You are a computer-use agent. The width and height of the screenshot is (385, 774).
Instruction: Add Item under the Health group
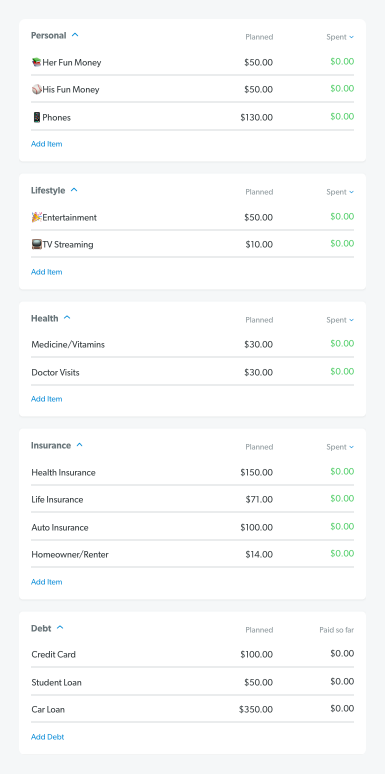[x=46, y=399]
